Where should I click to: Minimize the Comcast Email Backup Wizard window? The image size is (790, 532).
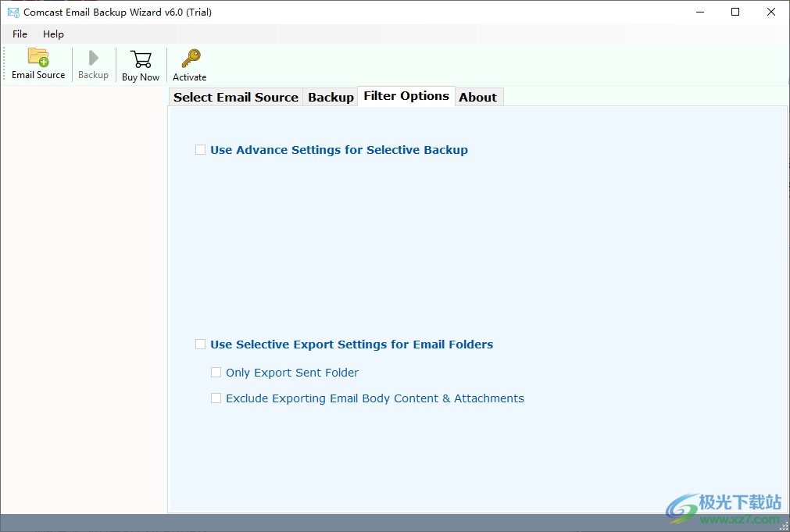click(700, 12)
